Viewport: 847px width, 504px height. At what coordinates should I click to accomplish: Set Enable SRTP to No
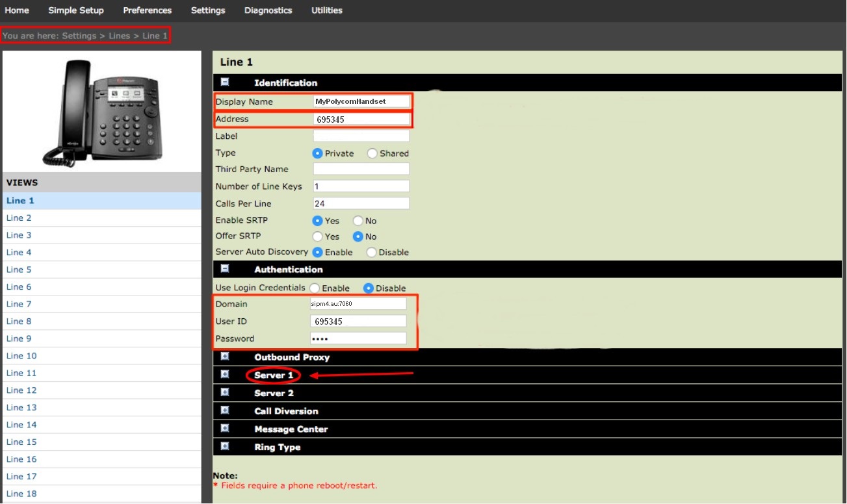358,221
